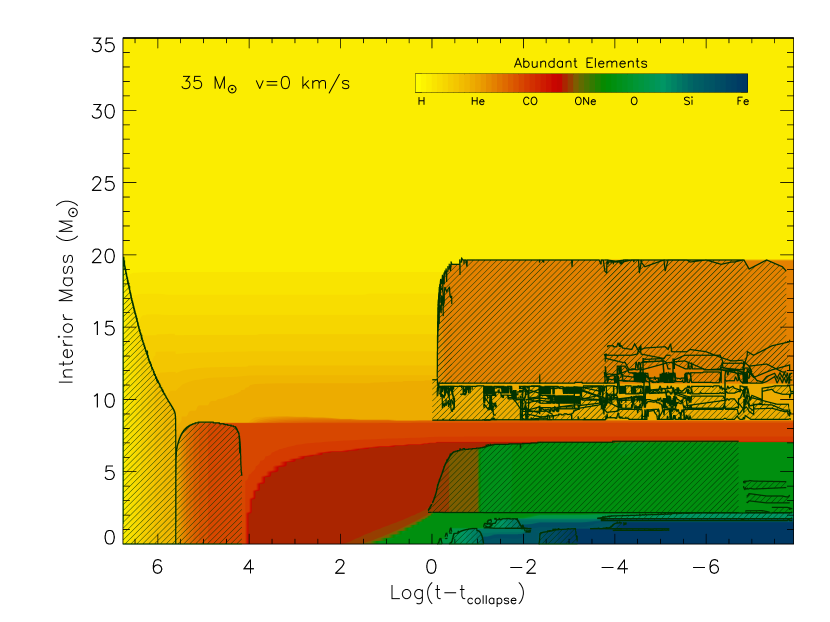
Task: Click the Fe label under the colorbar
Action: [742, 102]
